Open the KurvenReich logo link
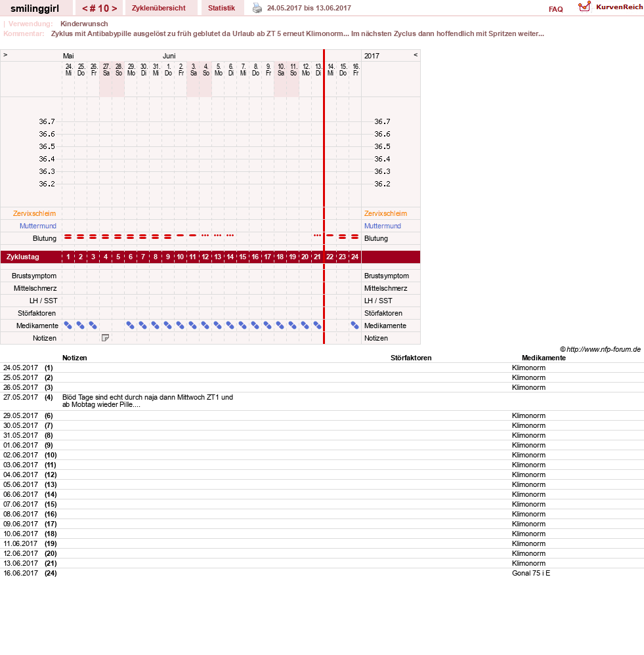 611,7
